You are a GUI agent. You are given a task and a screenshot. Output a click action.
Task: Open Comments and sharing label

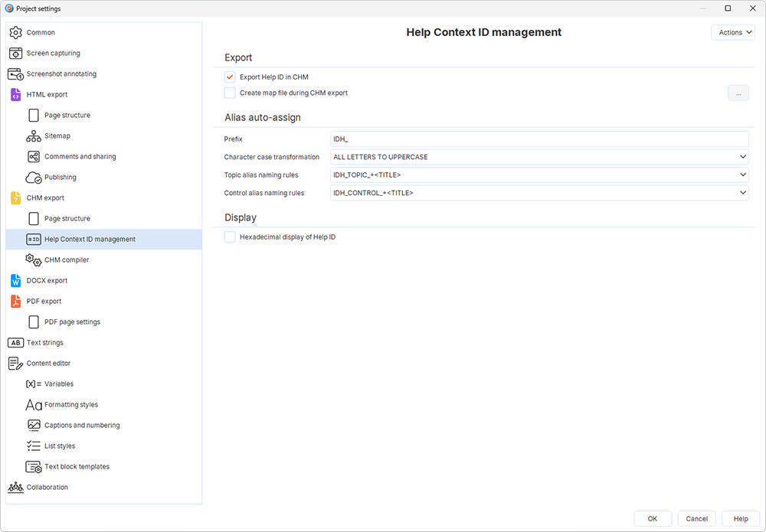pyautogui.click(x=80, y=157)
